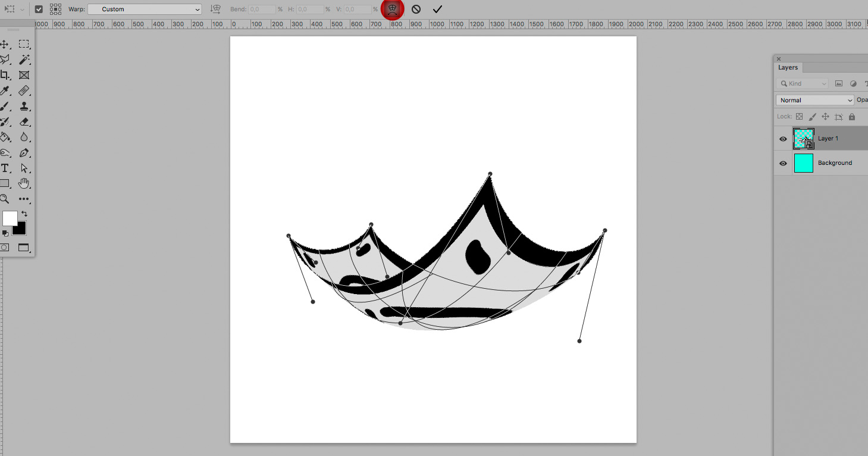Select the Background layer name
Screen dimensions: 868x456
835,163
